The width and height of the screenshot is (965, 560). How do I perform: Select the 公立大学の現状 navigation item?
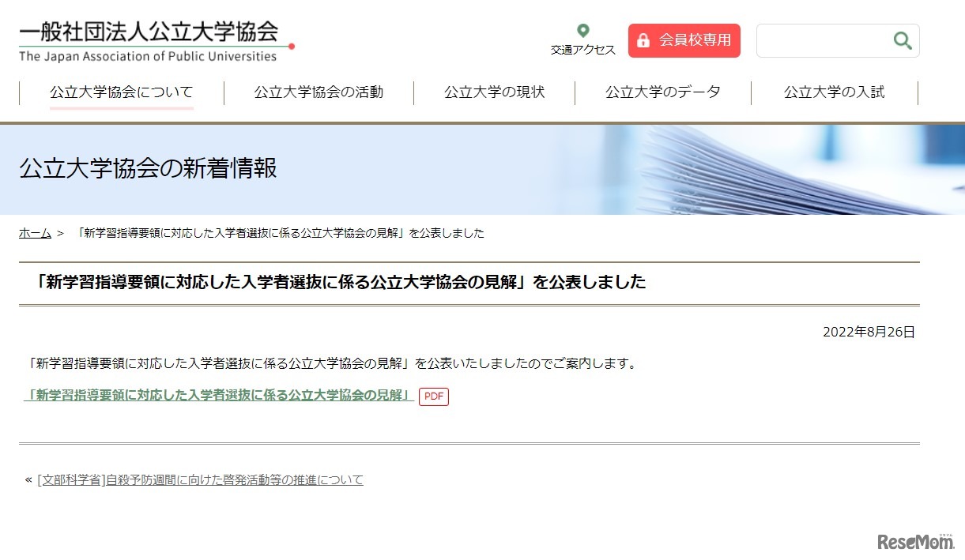tap(495, 92)
